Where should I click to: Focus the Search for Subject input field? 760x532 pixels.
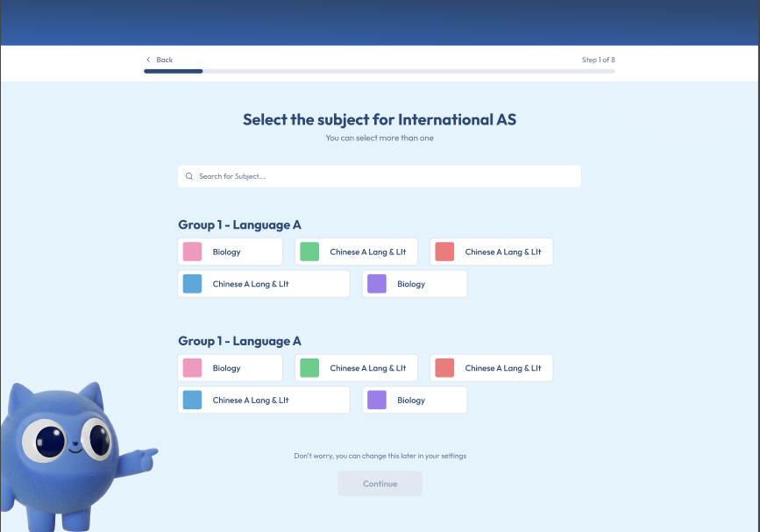point(386,176)
